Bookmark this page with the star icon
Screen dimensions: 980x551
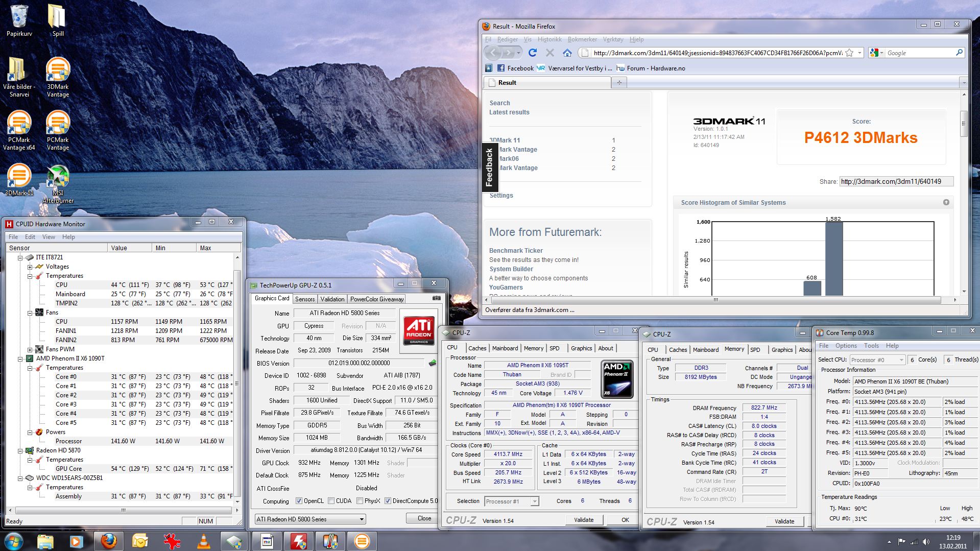[849, 53]
